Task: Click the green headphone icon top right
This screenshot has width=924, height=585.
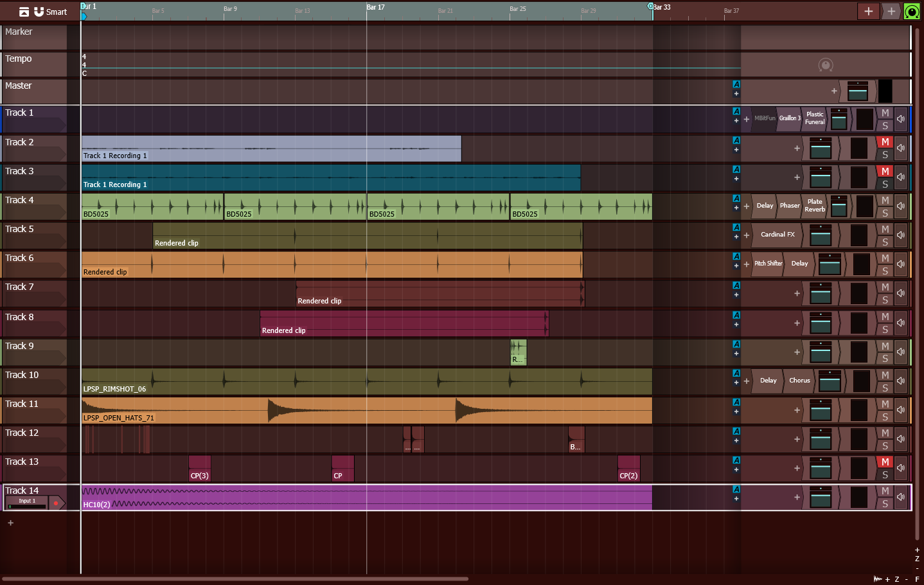Action: pyautogui.click(x=912, y=11)
